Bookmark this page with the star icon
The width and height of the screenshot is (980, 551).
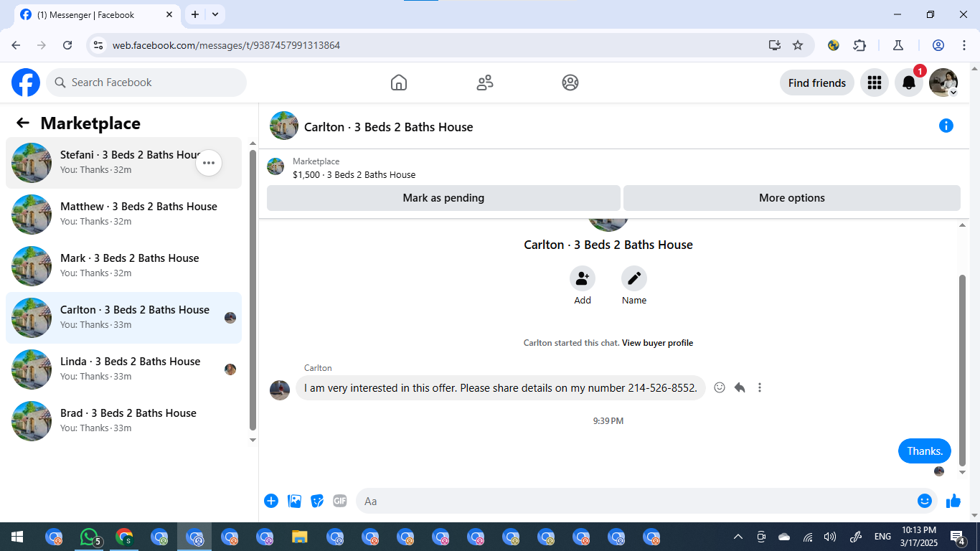(798, 45)
